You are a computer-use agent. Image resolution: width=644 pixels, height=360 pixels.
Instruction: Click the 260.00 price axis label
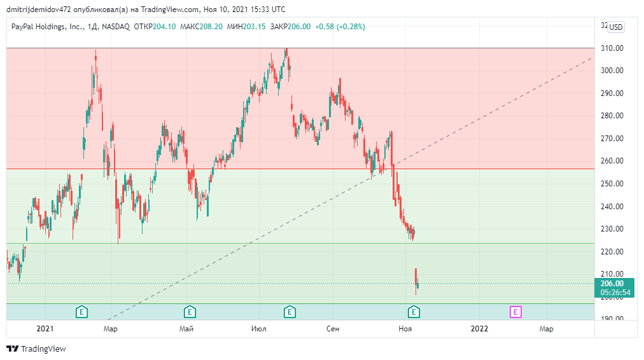(x=612, y=161)
